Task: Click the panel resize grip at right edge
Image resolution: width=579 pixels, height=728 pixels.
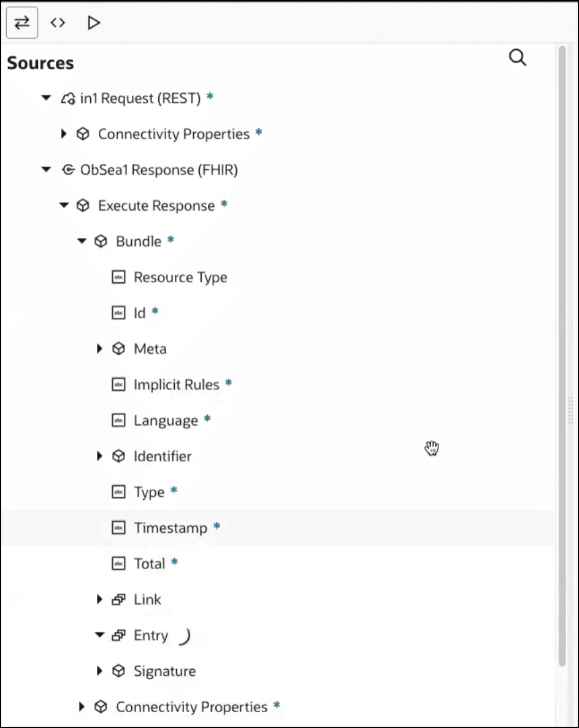Action: tap(570, 410)
